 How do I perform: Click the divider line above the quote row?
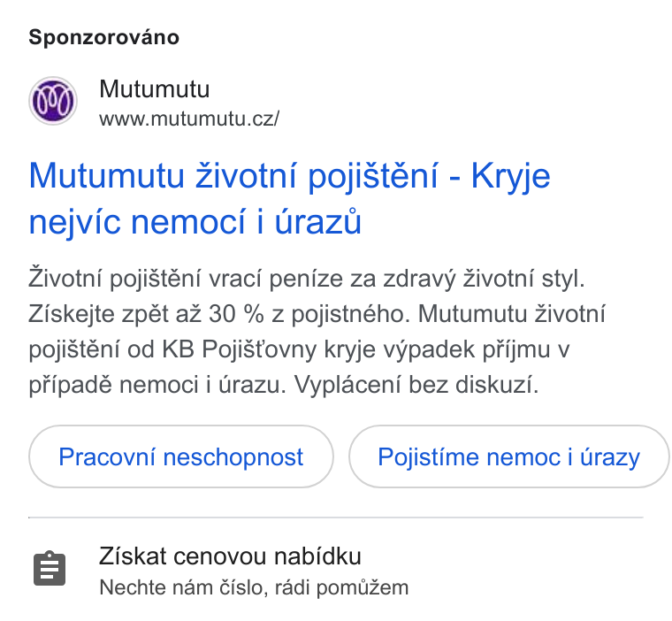(336, 517)
